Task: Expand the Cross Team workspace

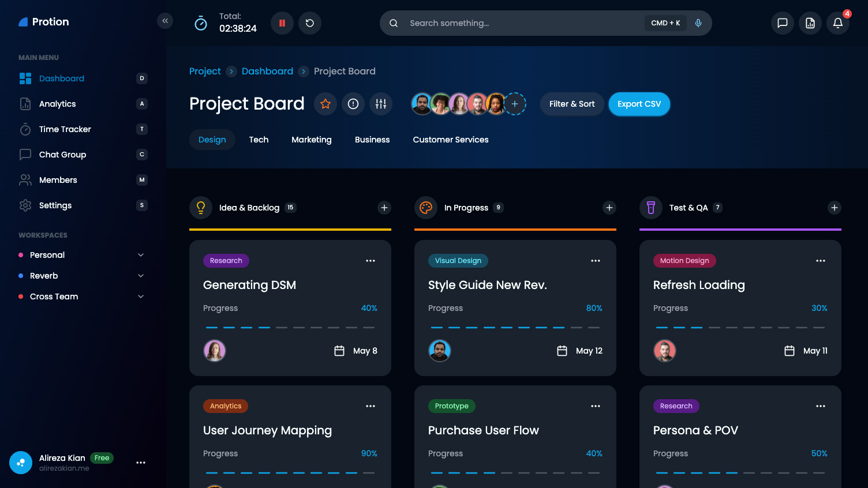Action: [x=141, y=296]
